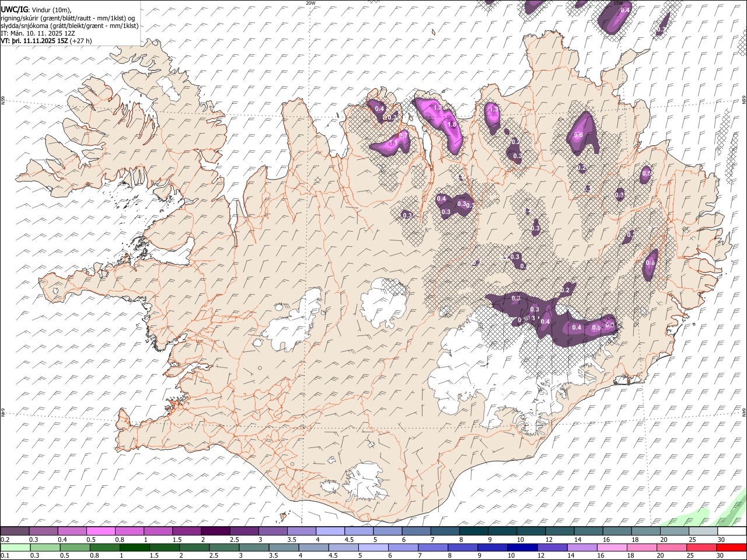This screenshot has width=747, height=560.
Task: Pick the upper legend swatch labeled 1.5
Action: [x=187, y=531]
